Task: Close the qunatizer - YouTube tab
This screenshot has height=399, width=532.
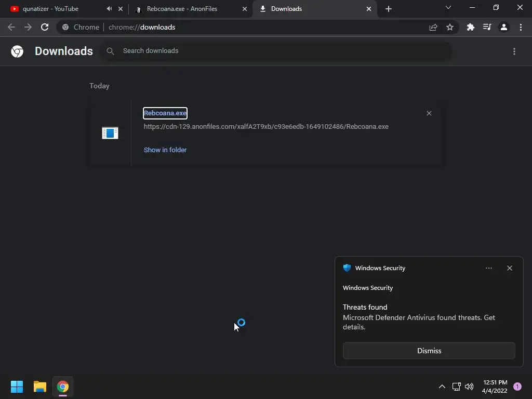Action: [x=121, y=9]
